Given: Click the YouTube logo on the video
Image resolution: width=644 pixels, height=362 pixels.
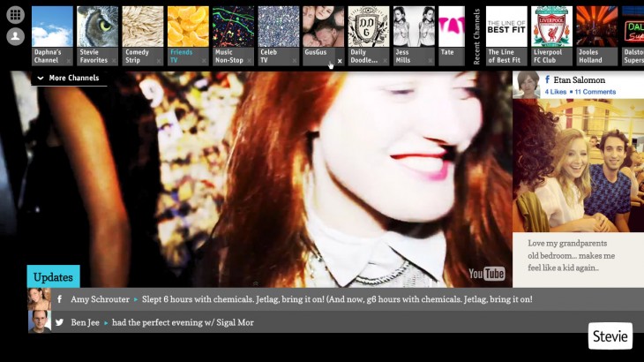Looking at the screenshot, I should point(486,274).
